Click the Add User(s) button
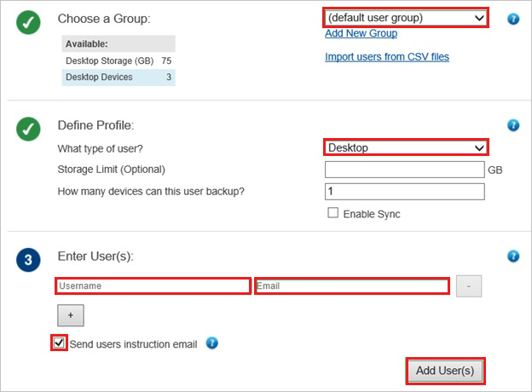The image size is (532, 392). (445, 371)
